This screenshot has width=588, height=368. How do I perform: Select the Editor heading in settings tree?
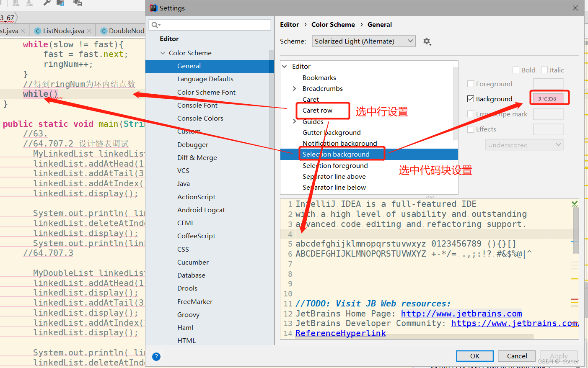point(169,39)
